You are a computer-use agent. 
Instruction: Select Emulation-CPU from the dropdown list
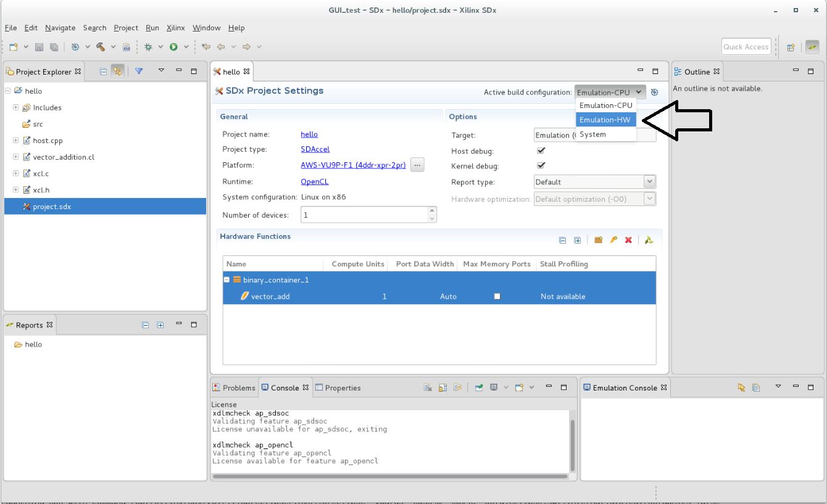pos(605,105)
